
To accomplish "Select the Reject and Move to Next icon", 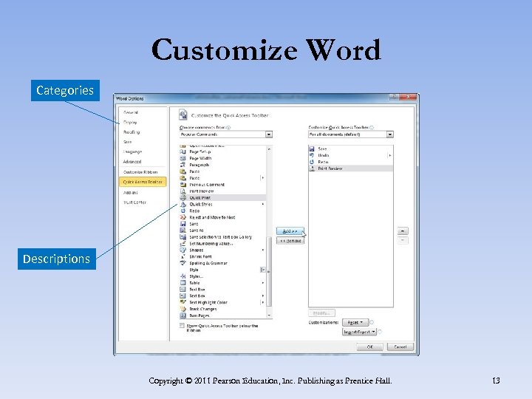I will (x=183, y=217).
